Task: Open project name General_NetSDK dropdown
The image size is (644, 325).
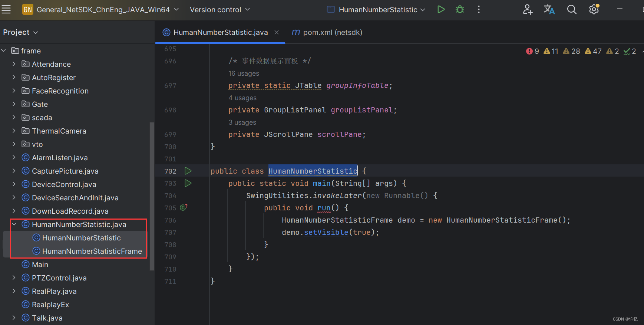Action: pos(108,10)
